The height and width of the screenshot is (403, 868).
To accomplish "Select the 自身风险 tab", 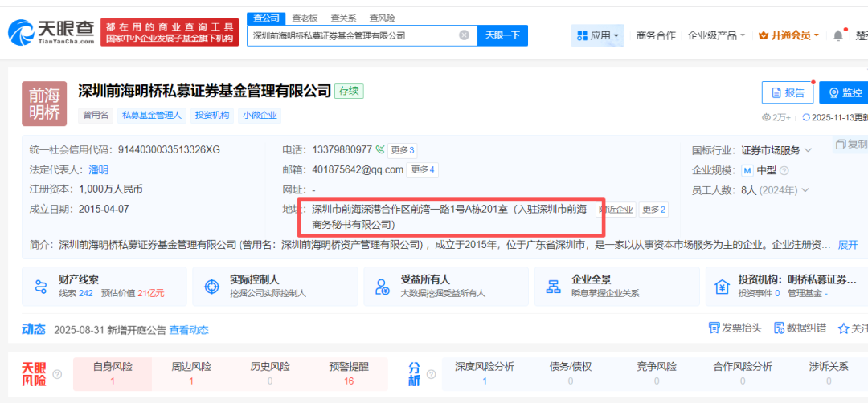I will click(x=113, y=373).
